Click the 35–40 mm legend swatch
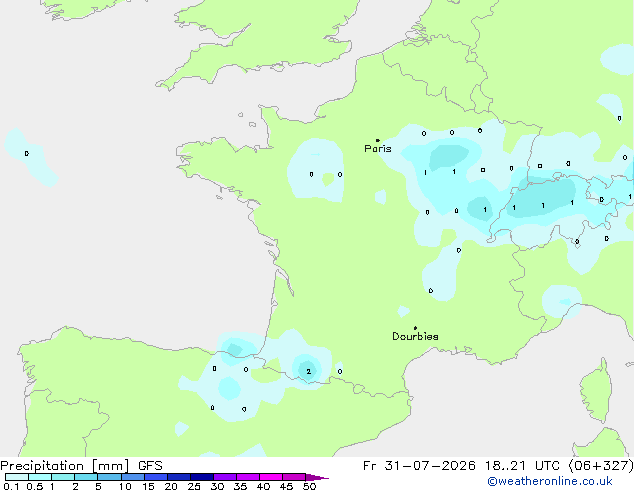This screenshot has height=490, width=634. [248, 477]
